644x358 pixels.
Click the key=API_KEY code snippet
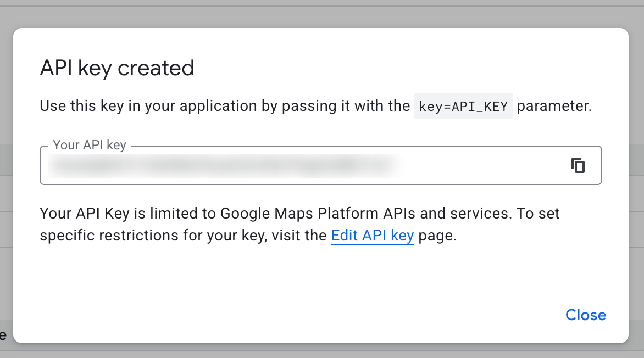[x=463, y=106]
